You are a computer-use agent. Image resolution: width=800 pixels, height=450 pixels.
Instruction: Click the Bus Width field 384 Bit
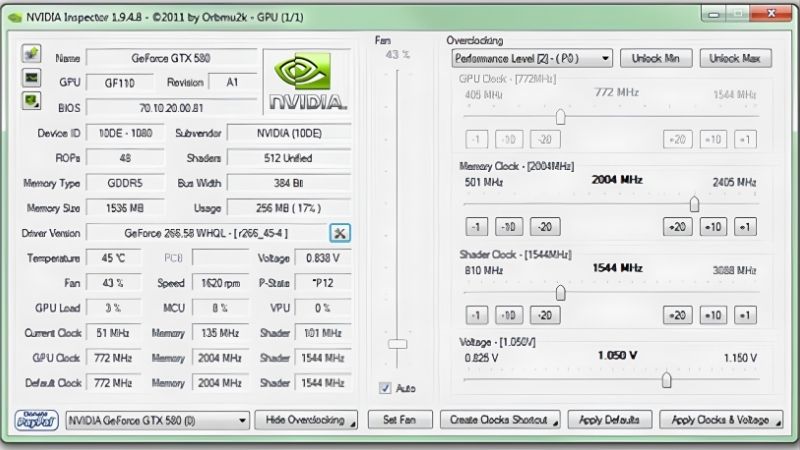pos(289,183)
